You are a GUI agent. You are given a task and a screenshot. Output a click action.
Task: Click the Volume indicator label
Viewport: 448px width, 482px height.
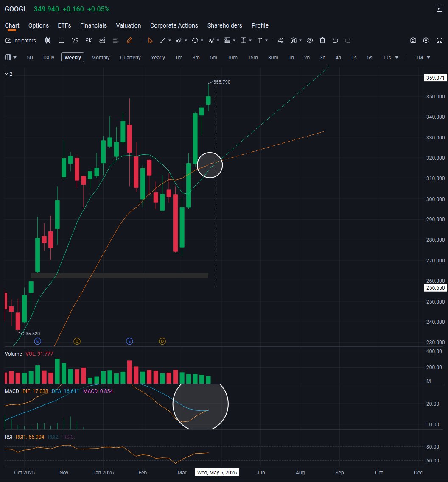click(x=13, y=354)
